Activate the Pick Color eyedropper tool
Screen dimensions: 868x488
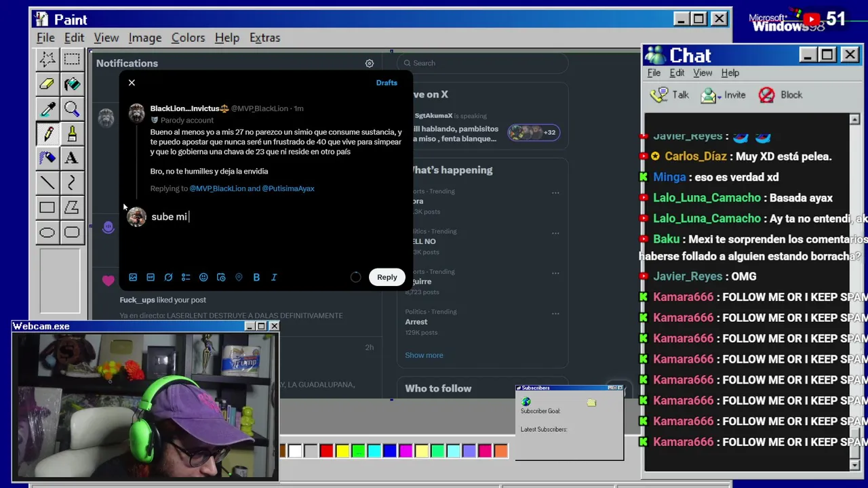47,108
